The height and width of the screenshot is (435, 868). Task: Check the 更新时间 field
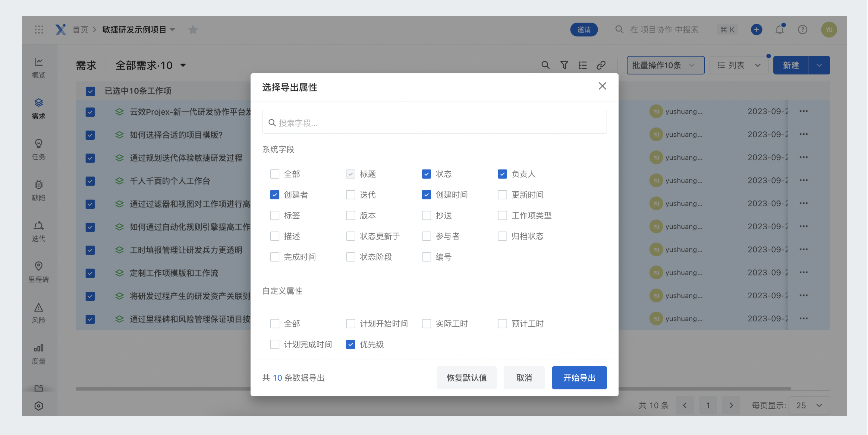click(502, 195)
